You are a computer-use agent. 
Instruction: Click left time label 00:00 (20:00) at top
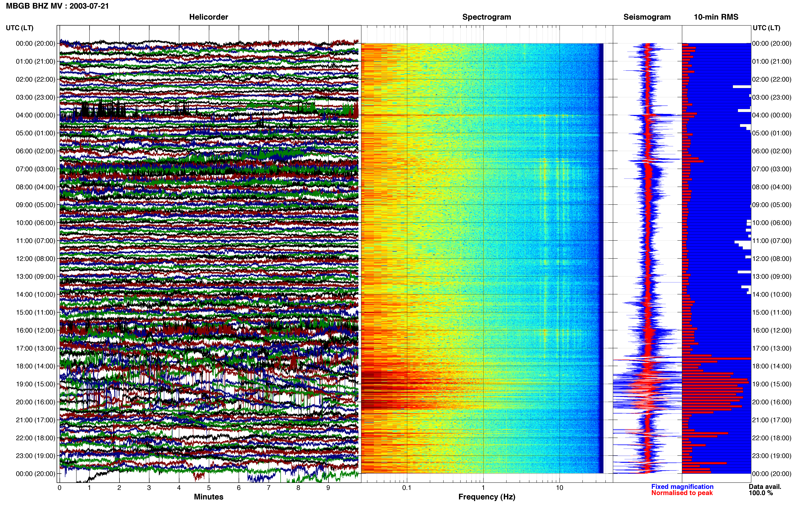36,43
